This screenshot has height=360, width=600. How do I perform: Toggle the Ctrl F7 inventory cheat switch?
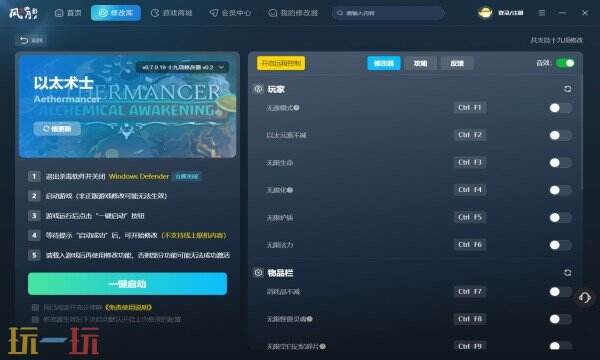pos(560,292)
